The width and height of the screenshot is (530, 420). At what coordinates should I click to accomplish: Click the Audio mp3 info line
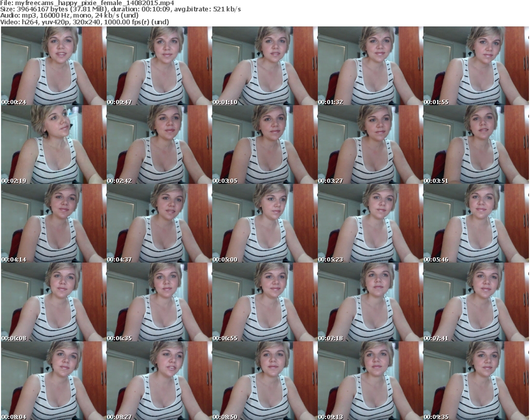69,16
